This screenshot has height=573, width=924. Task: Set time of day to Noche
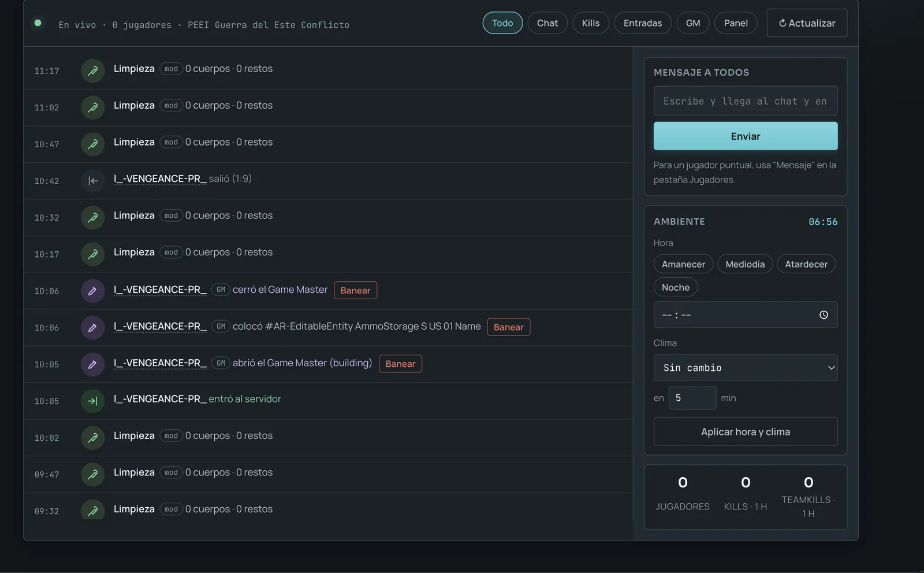pyautogui.click(x=676, y=287)
